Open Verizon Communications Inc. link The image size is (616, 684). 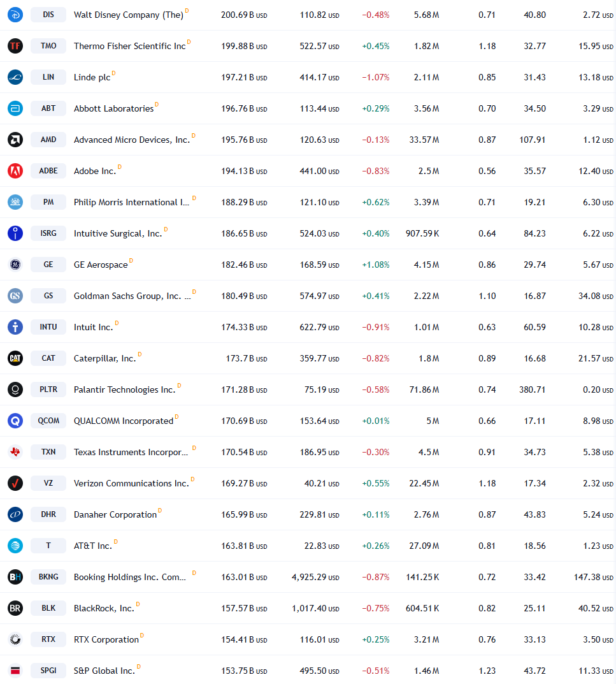(131, 483)
